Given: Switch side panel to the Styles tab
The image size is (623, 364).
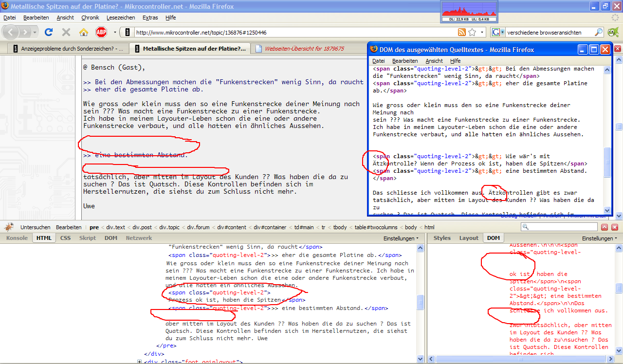Looking at the screenshot, I should pyautogui.click(x=442, y=238).
